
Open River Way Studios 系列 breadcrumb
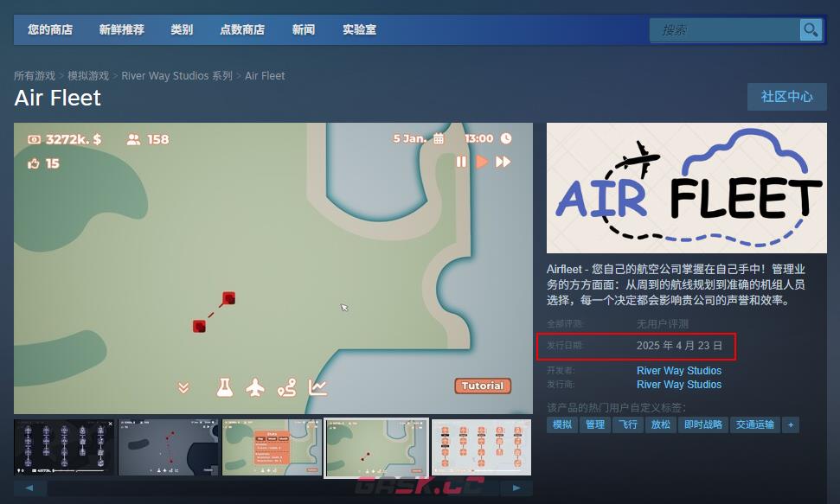point(176,75)
